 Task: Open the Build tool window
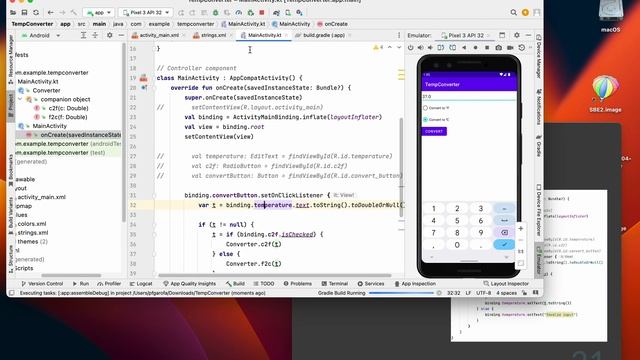235,283
